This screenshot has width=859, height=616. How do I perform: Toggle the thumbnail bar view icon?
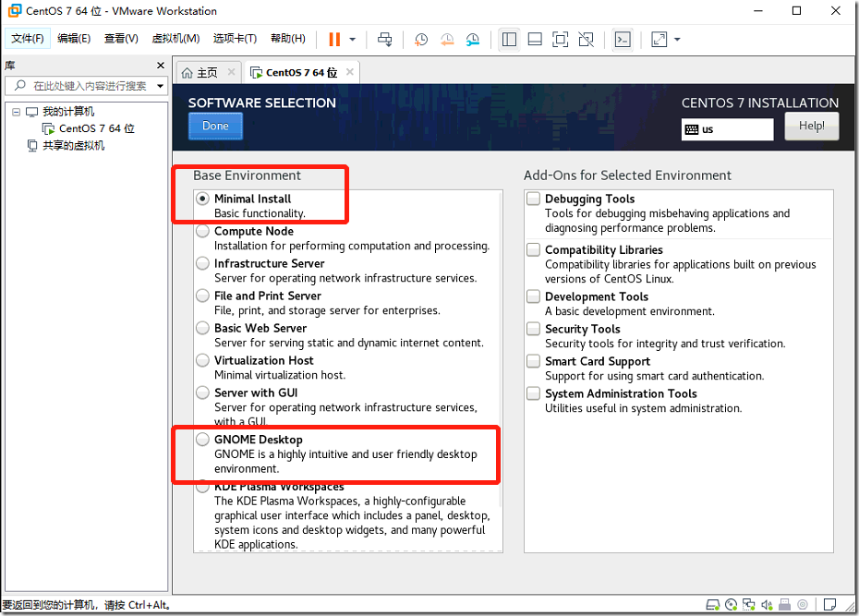[x=535, y=40]
